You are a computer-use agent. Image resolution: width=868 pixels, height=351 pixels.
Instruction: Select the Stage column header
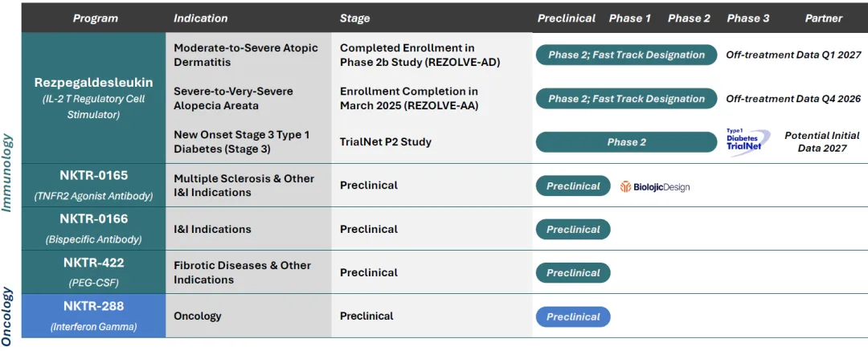(355, 18)
